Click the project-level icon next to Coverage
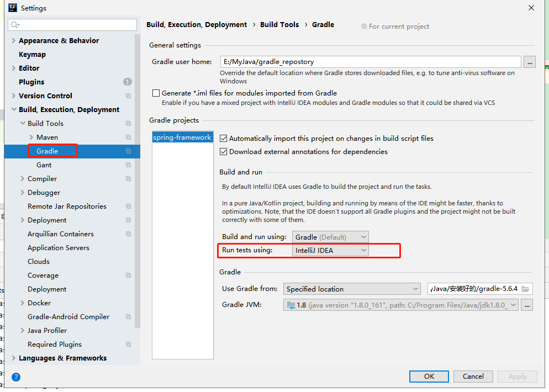549x392 pixels. tap(129, 276)
